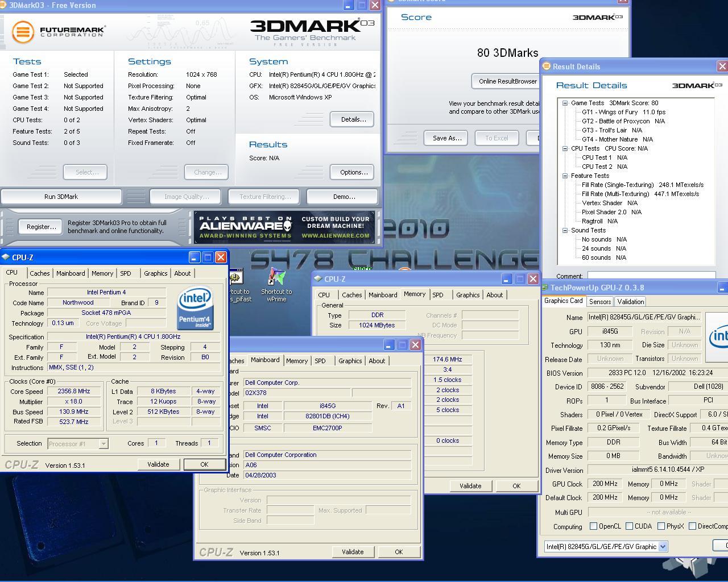Click Save As... in Score window

click(446, 138)
